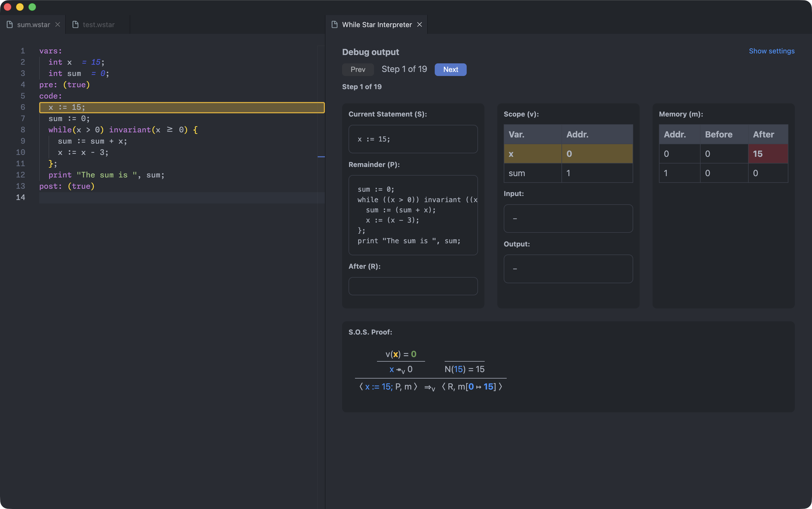Close the sum.wstar tab
The width and height of the screenshot is (812, 509).
click(x=57, y=25)
